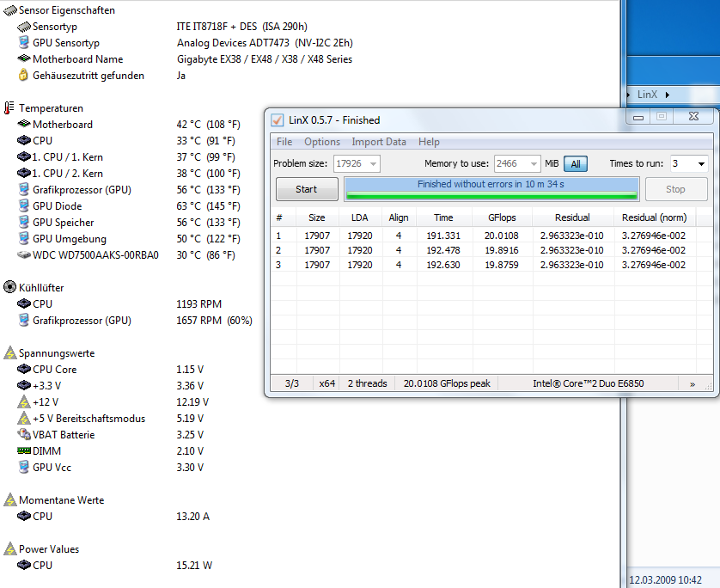Click the +5 V Bereitschaftsmodus icon
The image size is (720, 588).
[x=24, y=418]
